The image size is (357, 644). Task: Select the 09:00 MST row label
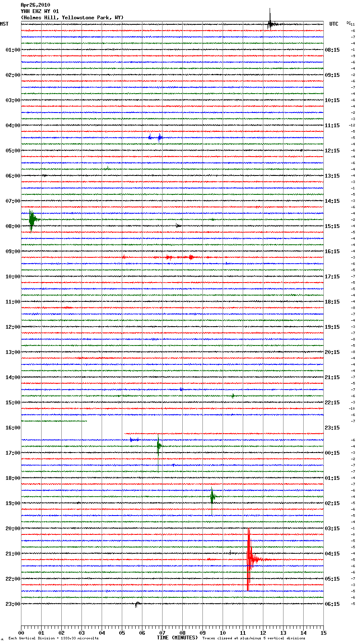tap(13, 251)
